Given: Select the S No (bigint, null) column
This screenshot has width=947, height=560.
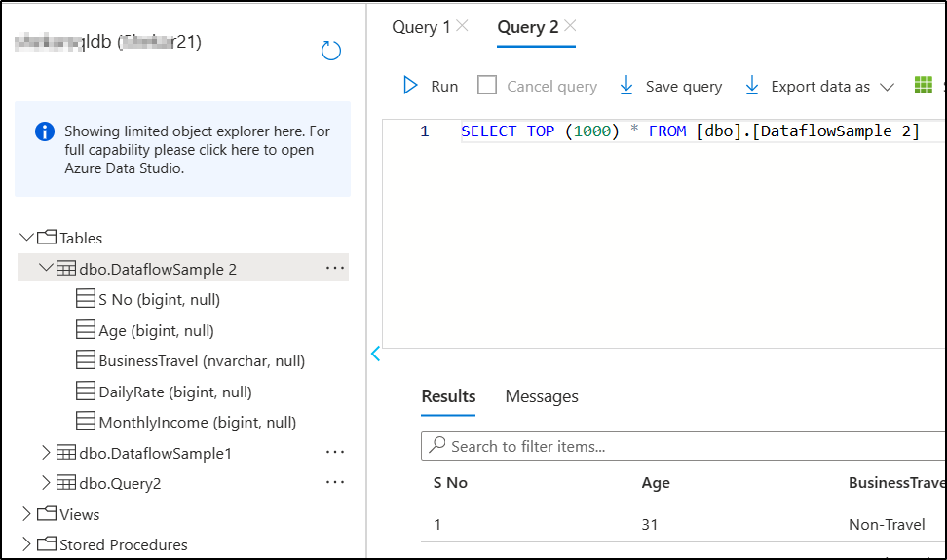Looking at the screenshot, I should (160, 299).
